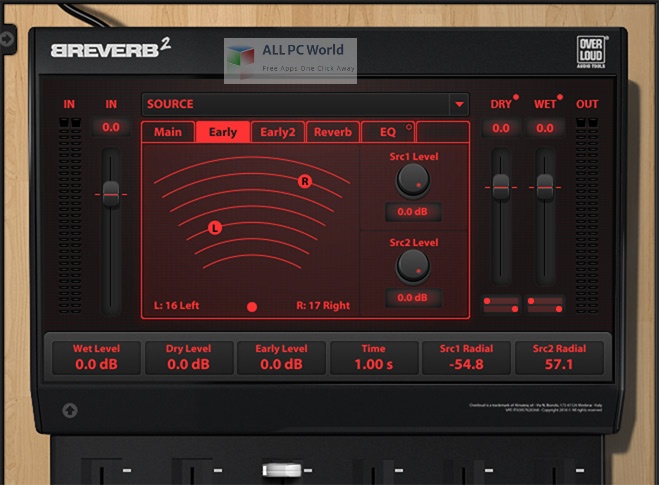This screenshot has width=659, height=485.
Task: Click the IN fader handle
Action: click(111, 194)
